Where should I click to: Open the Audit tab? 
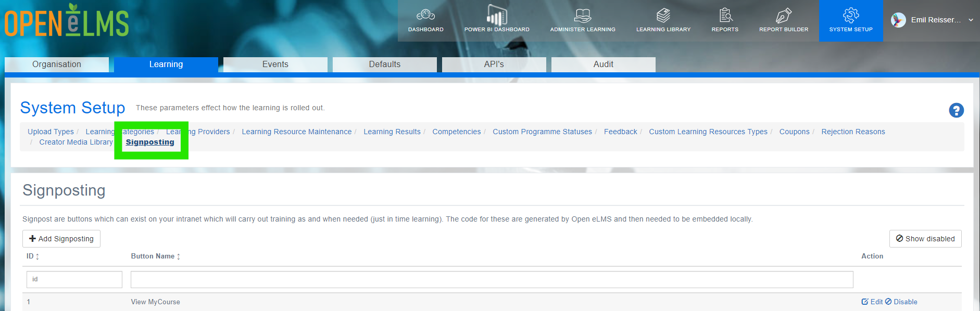point(604,64)
